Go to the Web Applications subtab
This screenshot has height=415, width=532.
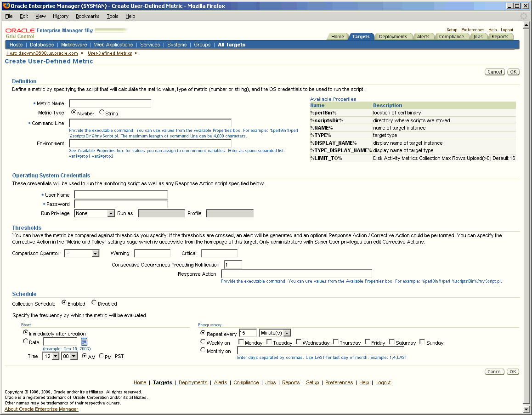(113, 45)
